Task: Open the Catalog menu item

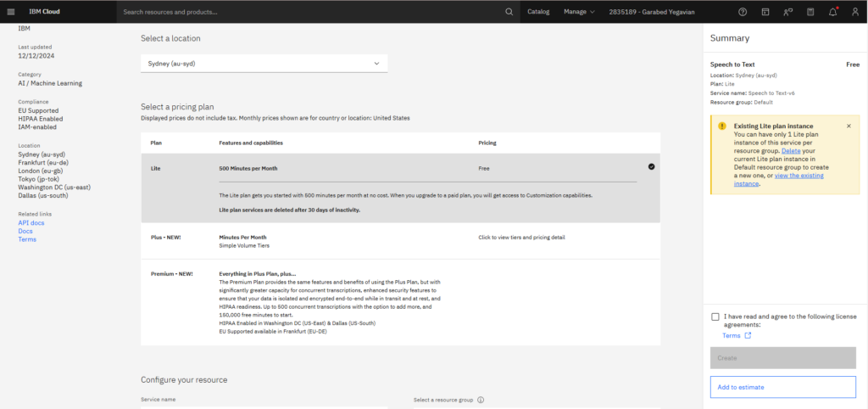Action: (538, 12)
